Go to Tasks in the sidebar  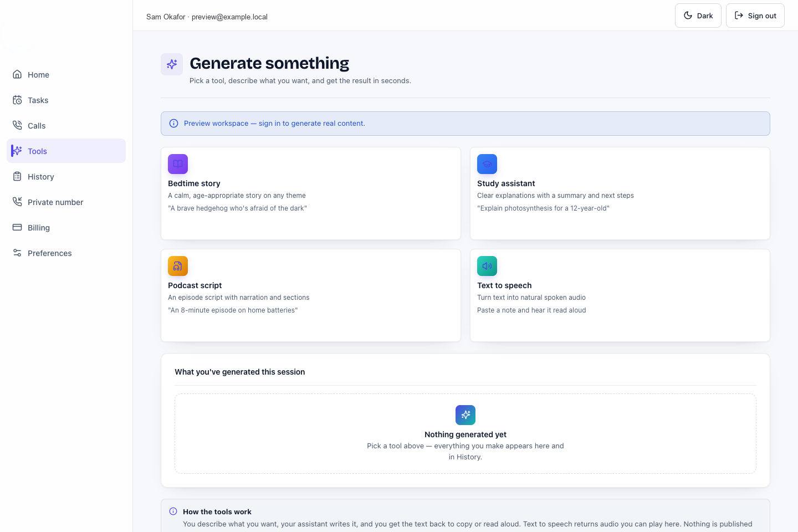(66, 100)
